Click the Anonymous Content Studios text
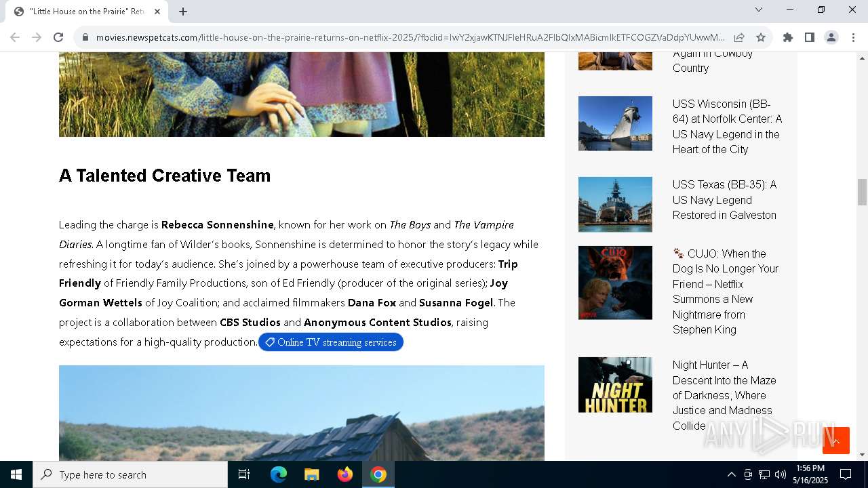This screenshot has height=488, width=868. (x=378, y=322)
